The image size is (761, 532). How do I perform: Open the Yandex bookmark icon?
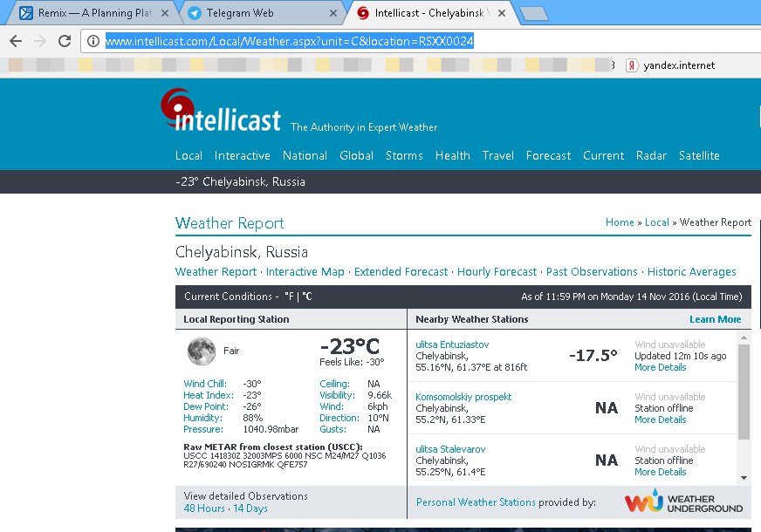[x=631, y=65]
